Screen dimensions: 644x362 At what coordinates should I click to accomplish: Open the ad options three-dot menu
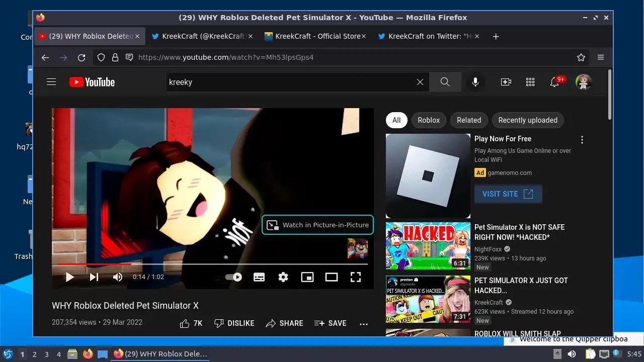[582, 140]
